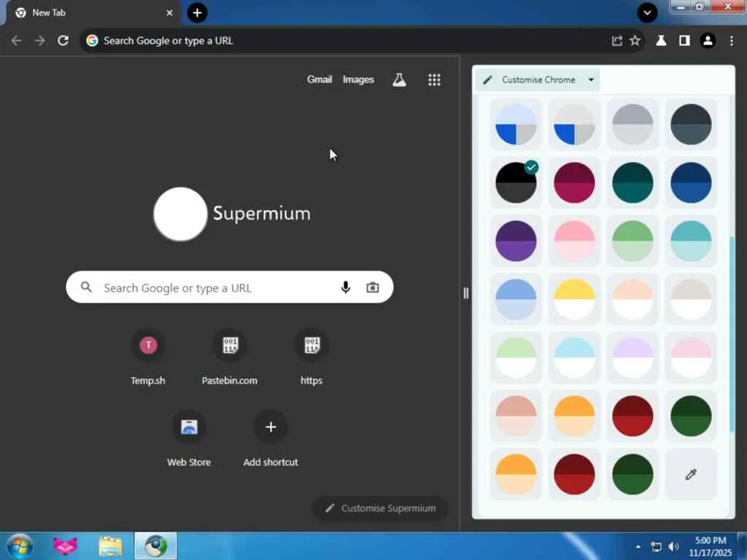This screenshot has height=560, width=747.
Task: Apply the yellow-on-white theme swatch
Action: [574, 299]
